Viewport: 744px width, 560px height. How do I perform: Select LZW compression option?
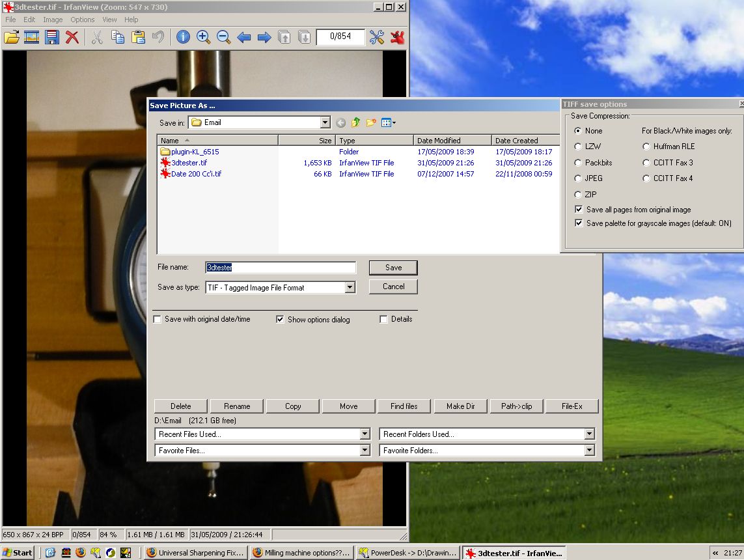click(577, 146)
